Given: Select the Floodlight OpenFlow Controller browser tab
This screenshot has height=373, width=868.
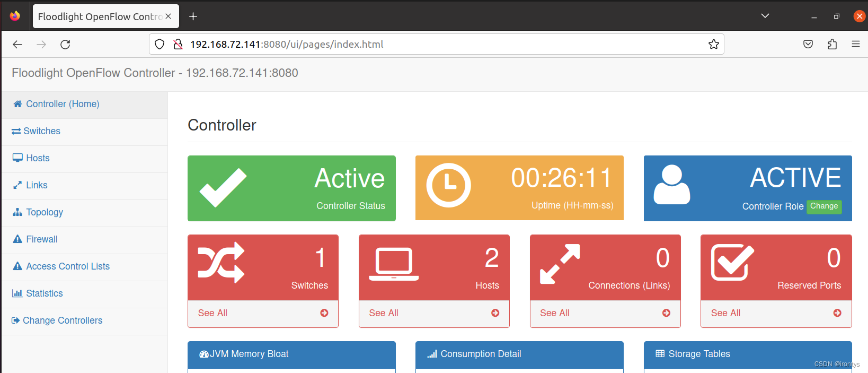Looking at the screenshot, I should (106, 16).
